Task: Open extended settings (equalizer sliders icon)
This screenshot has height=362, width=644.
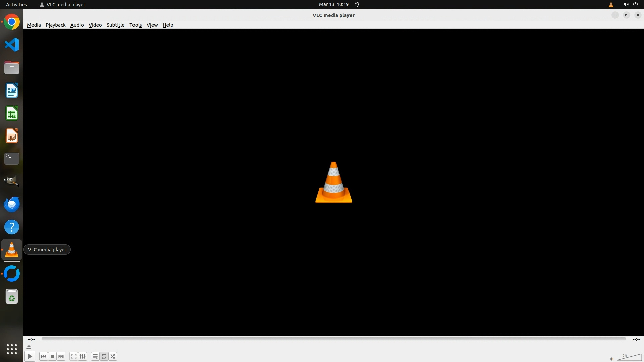Action: click(x=83, y=356)
